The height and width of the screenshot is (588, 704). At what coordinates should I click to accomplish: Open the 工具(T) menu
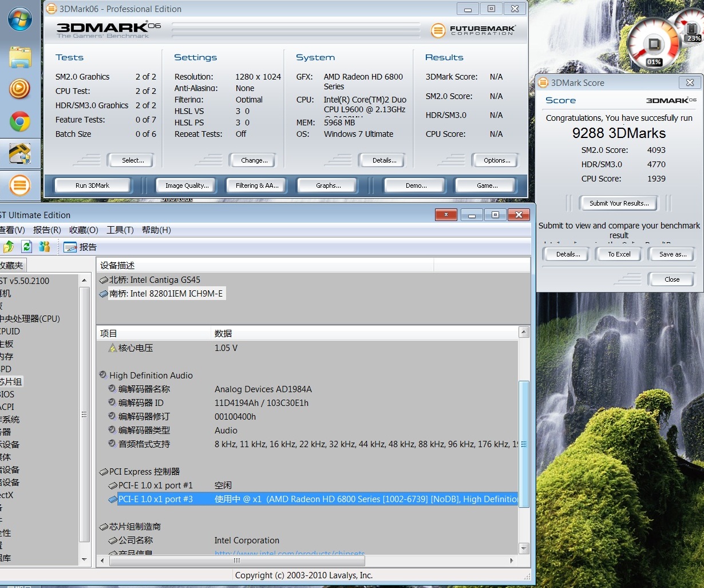(x=120, y=230)
